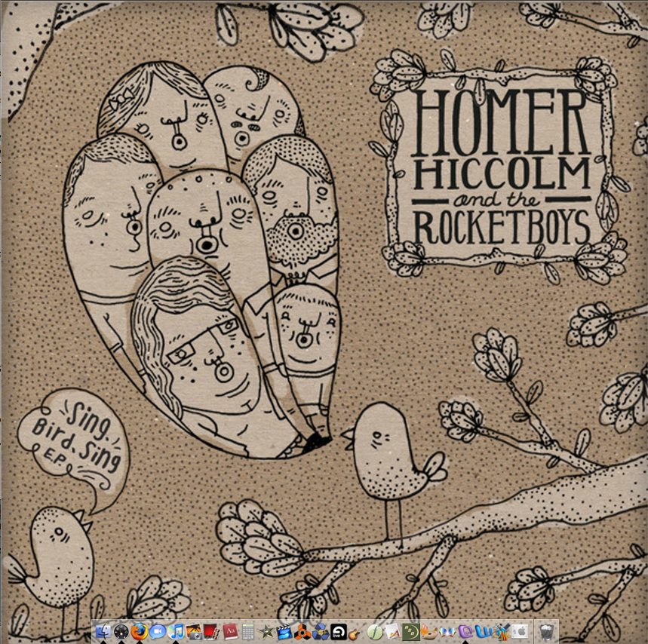Launch iTunes from the Dock
648x644 pixels.
pos(176,632)
